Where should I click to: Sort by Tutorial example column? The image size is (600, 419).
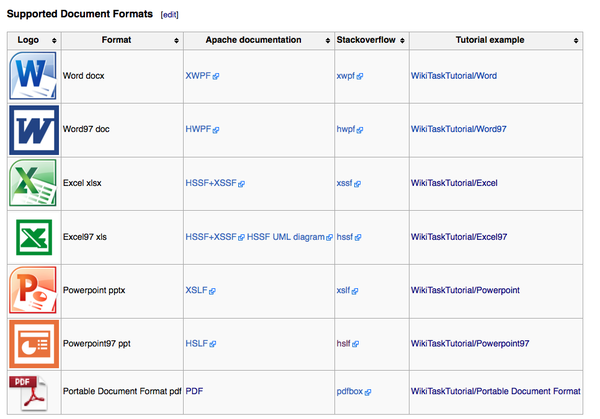(x=576, y=40)
